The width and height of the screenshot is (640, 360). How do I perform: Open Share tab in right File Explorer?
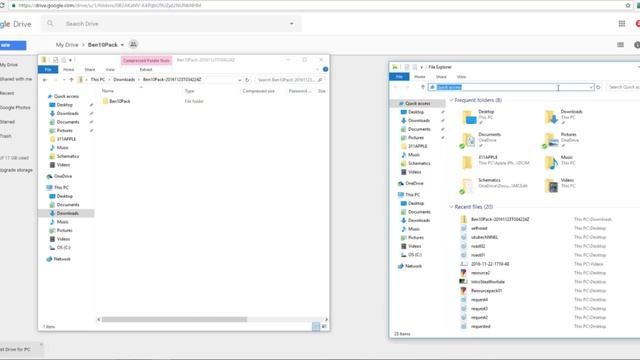[x=441, y=77]
